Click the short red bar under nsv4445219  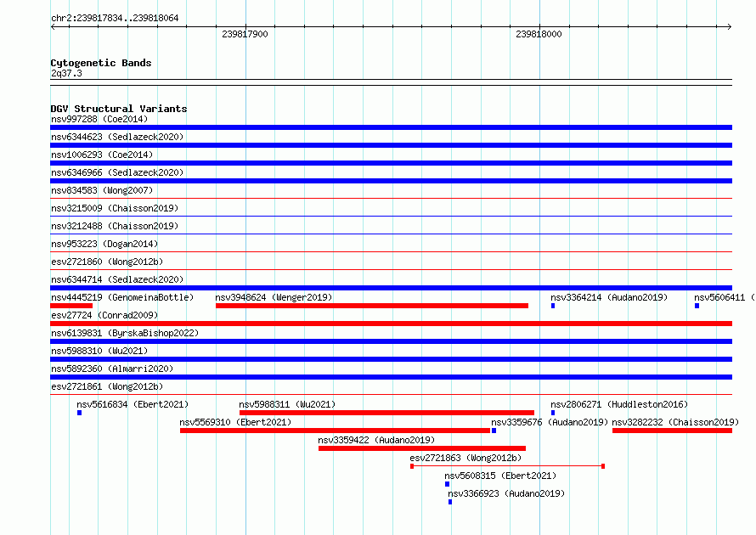tap(71, 306)
